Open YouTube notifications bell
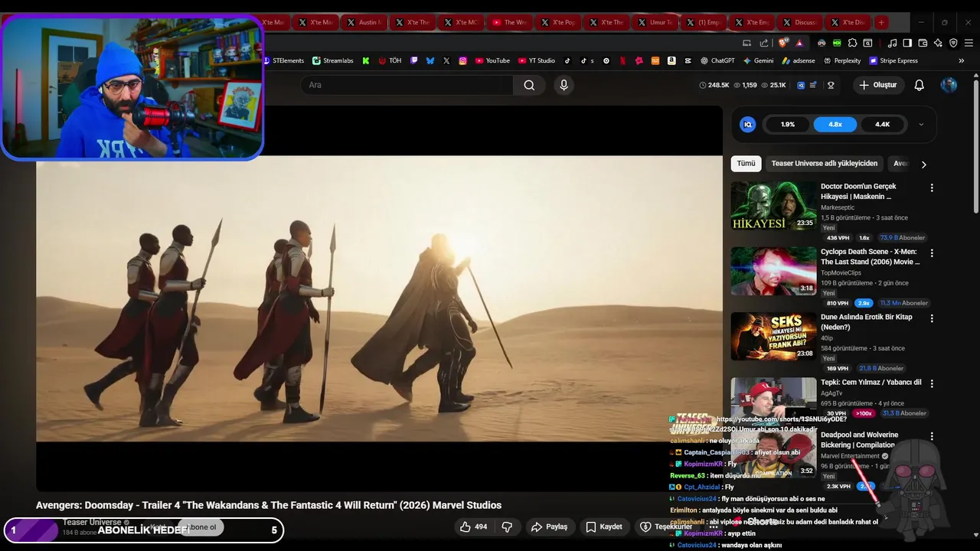Screen dimensions: 980x551 tap(920, 85)
